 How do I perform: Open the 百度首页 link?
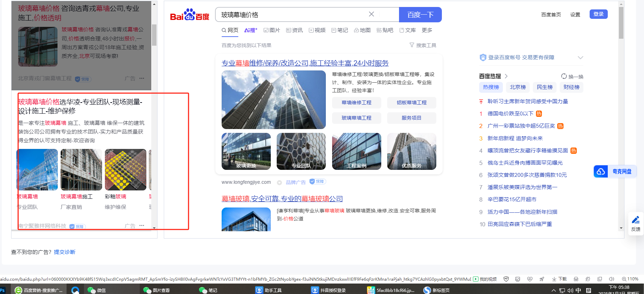pos(551,15)
